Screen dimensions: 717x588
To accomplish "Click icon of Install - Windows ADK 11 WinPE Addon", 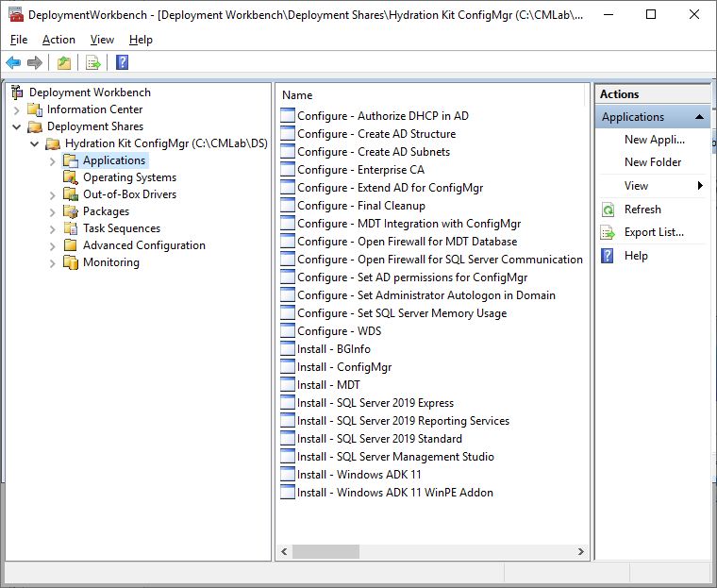I will click(288, 492).
